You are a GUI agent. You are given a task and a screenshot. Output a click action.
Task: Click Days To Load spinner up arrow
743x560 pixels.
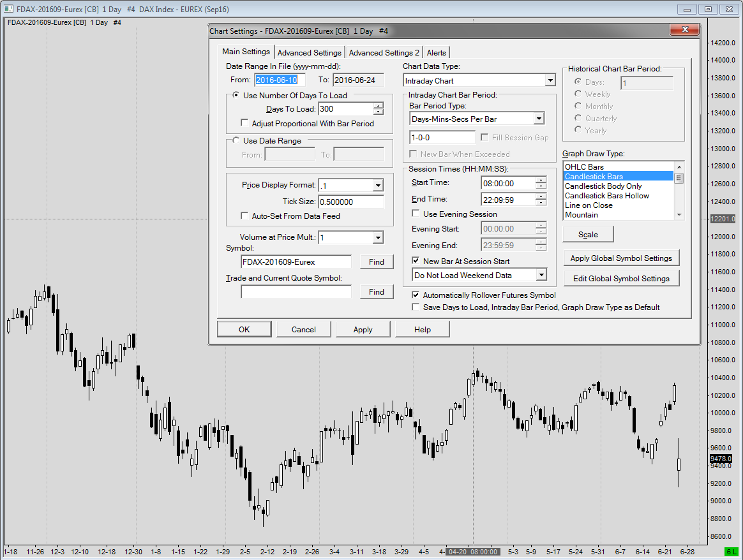(379, 106)
